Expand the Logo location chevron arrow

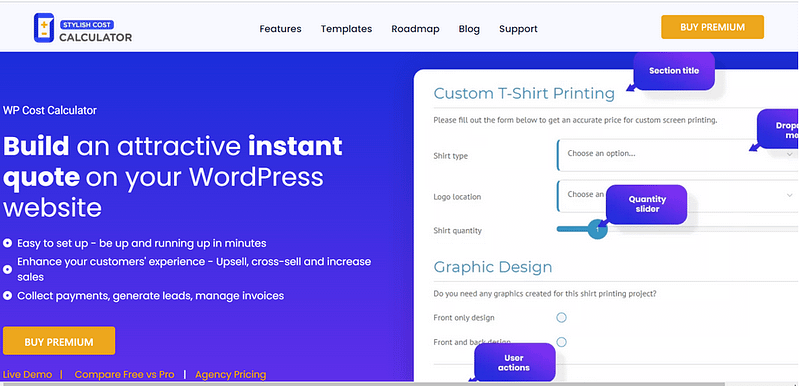tap(790, 195)
